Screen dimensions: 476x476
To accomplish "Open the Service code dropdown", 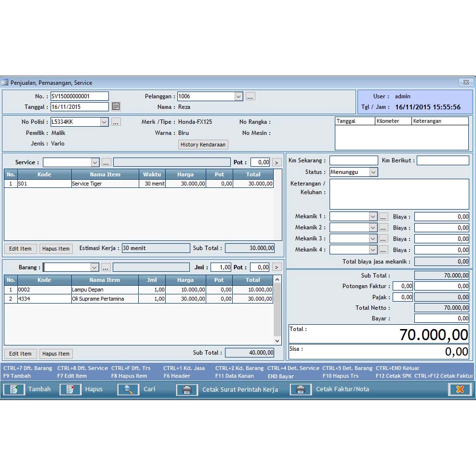I will [x=95, y=162].
